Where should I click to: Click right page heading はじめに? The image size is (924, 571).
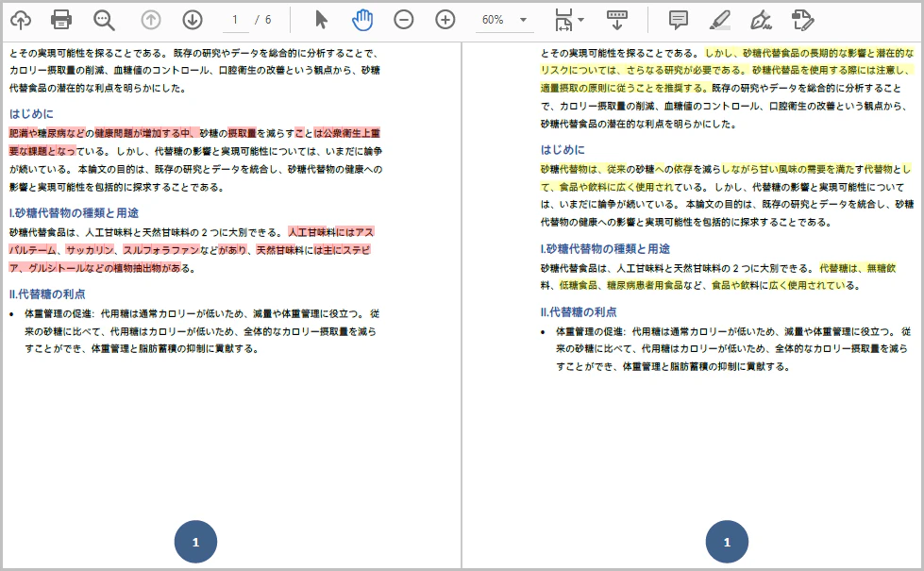563,150
